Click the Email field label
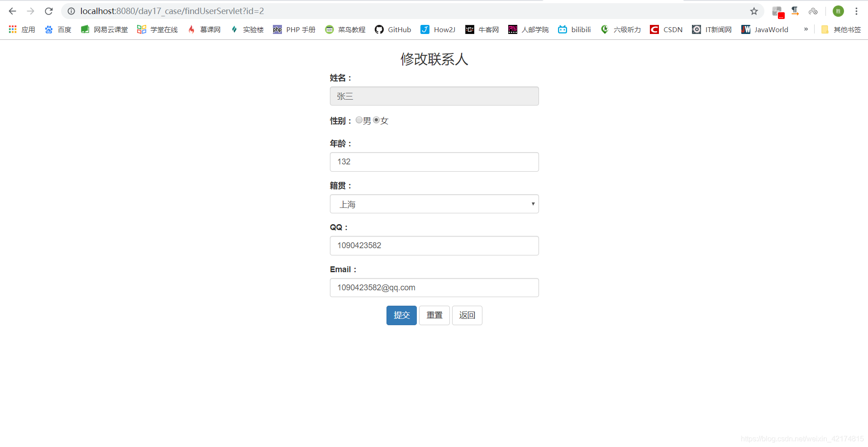The image size is (868, 447). click(343, 269)
